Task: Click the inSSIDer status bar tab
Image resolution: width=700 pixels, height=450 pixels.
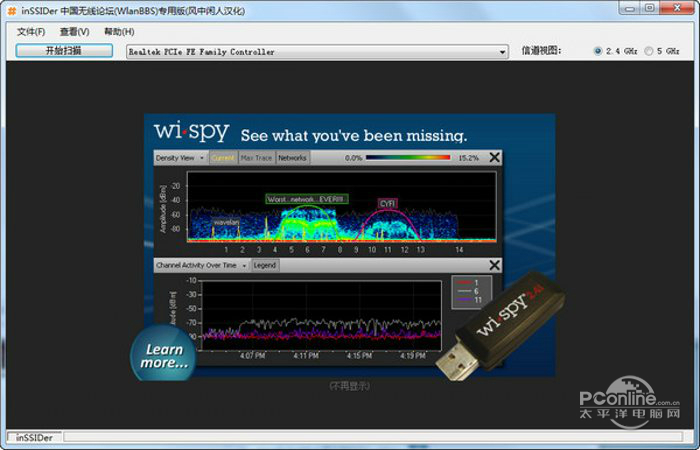Action: click(x=36, y=437)
